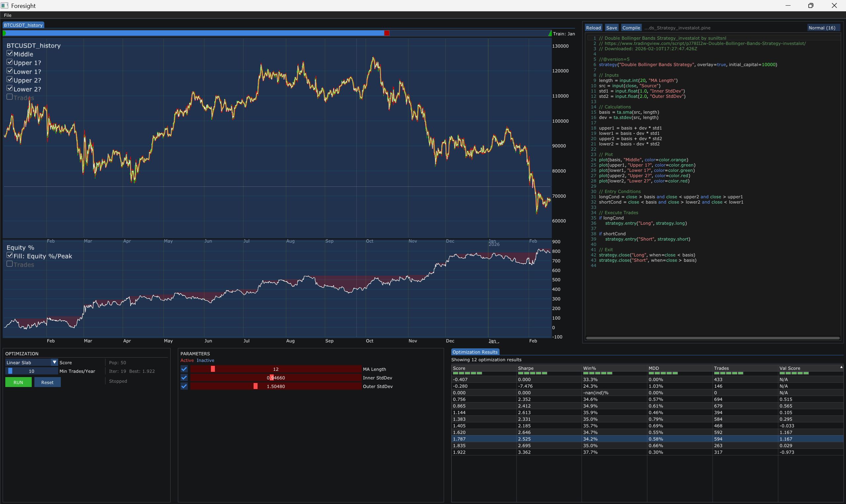Disable the Outer StdDev parameter

point(184,386)
